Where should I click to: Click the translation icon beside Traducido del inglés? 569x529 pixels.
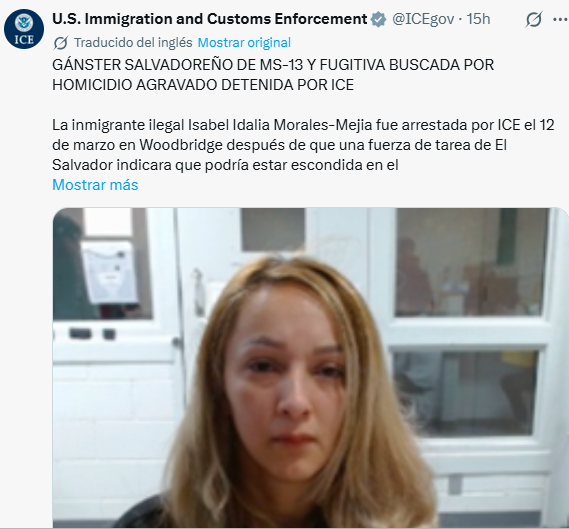[x=60, y=43]
